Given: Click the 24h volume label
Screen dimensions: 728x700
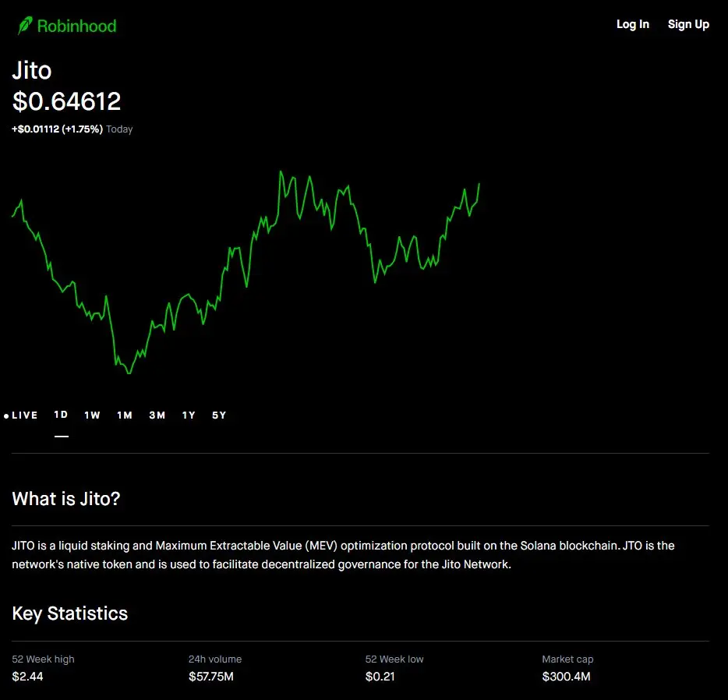Looking at the screenshot, I should tap(215, 659).
